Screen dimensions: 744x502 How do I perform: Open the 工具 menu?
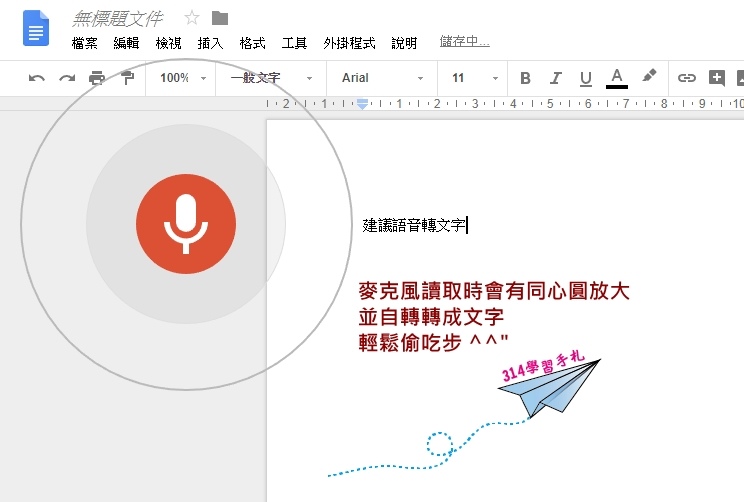click(294, 43)
